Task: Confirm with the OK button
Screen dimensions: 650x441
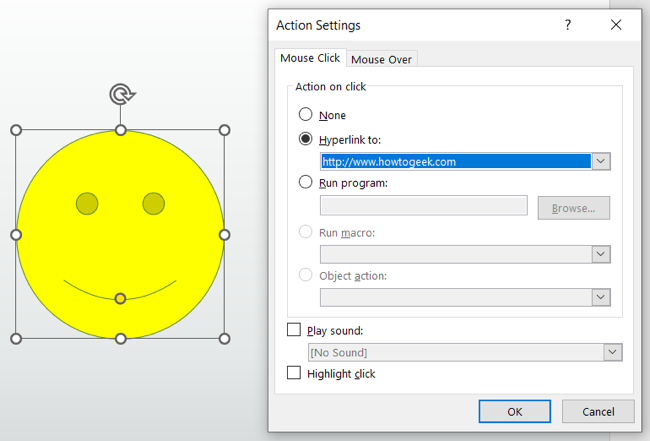Action: [x=514, y=412]
